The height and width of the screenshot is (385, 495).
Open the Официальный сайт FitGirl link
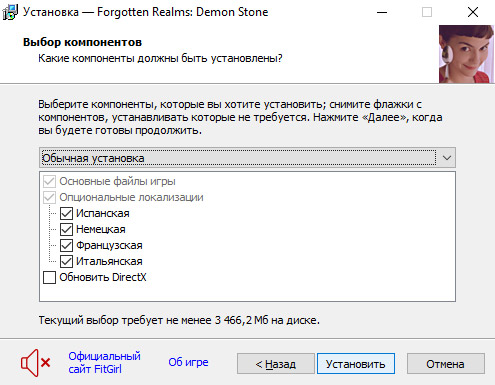104,363
